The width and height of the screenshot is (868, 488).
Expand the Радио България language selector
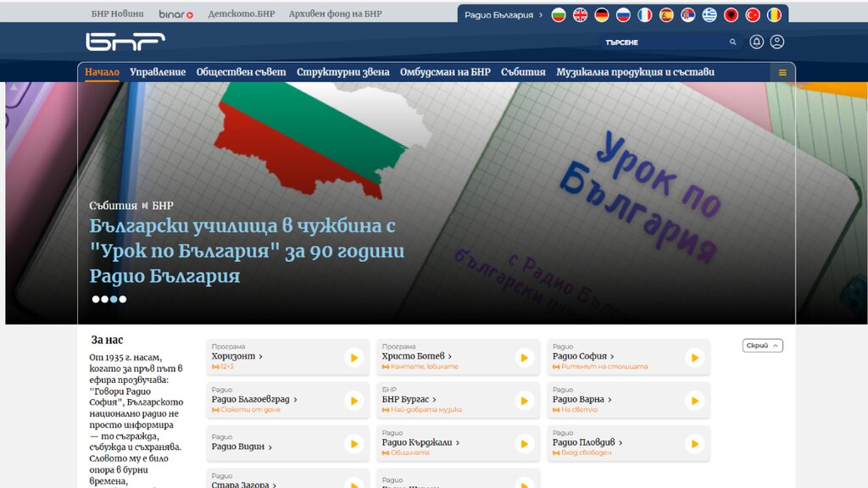coord(504,14)
